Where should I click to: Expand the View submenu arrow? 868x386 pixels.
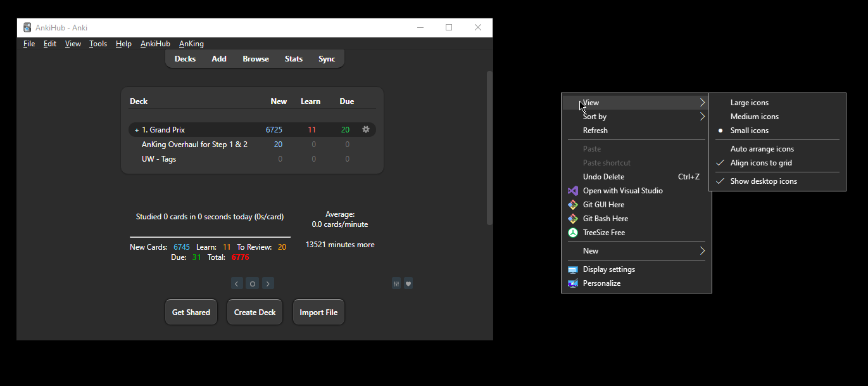pyautogui.click(x=702, y=103)
